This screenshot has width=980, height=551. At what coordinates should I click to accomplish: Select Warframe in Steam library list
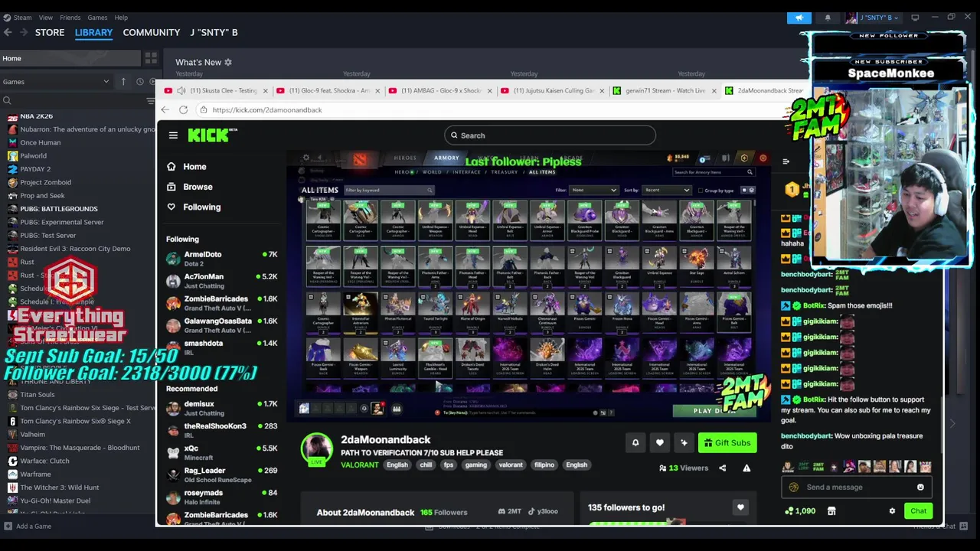coord(35,474)
